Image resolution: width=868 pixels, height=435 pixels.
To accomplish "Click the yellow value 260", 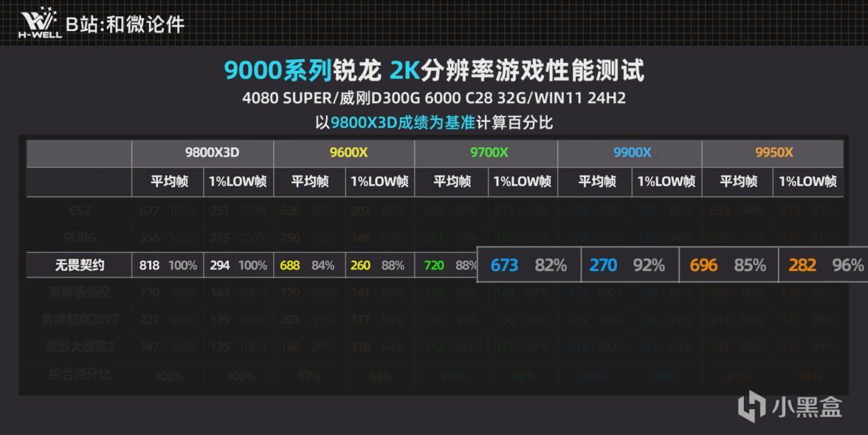I will coord(361,266).
